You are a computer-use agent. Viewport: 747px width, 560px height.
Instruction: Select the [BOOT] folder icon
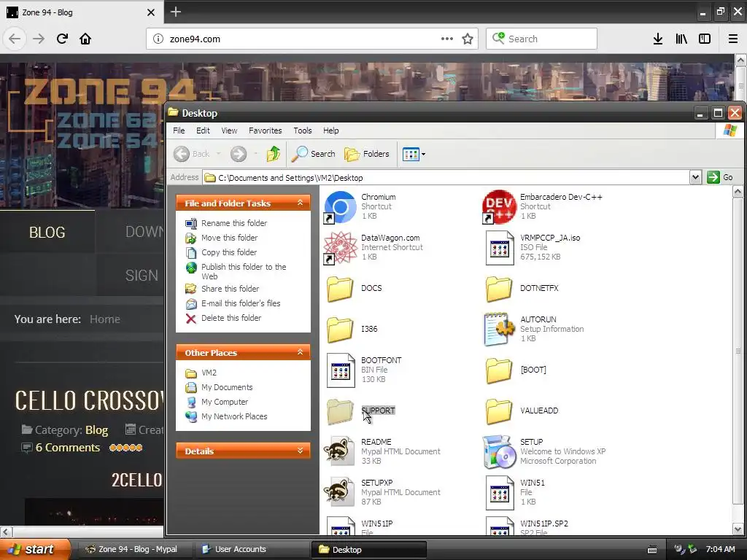point(499,370)
